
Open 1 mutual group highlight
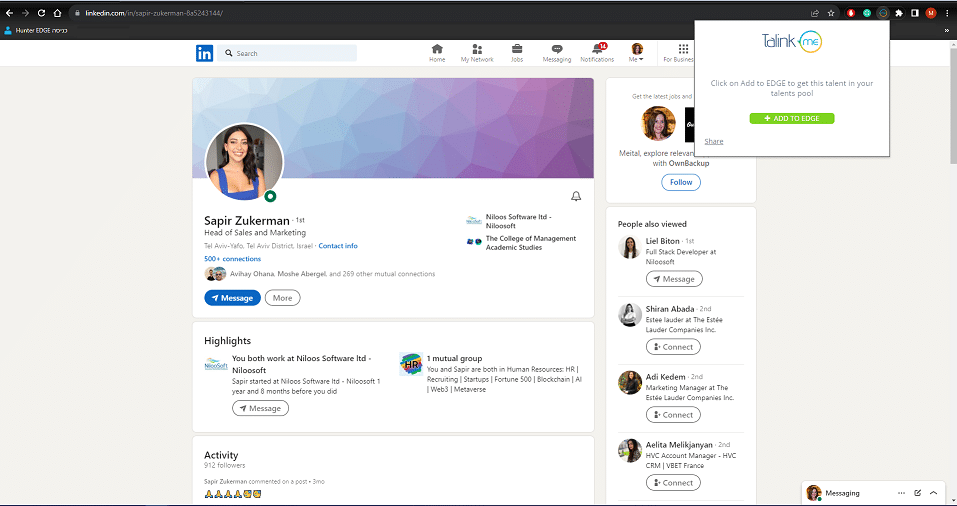click(455, 358)
